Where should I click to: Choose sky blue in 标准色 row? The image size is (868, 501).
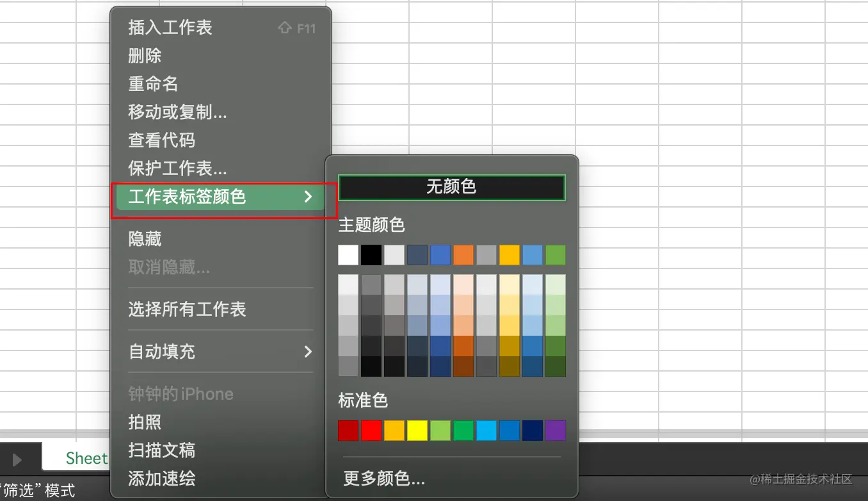point(486,431)
